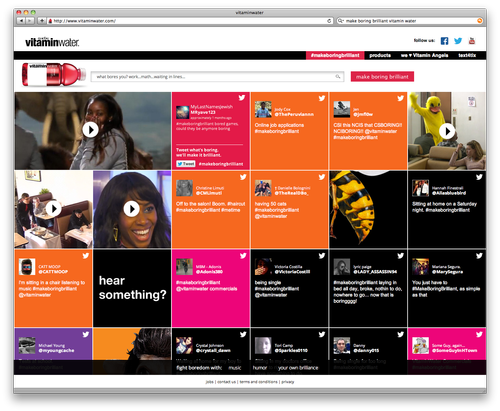Image resolution: width=500 pixels, height=411 pixels.
Task: Click Twitter bird on @ThePeruviannn tile
Action: (322, 98)
